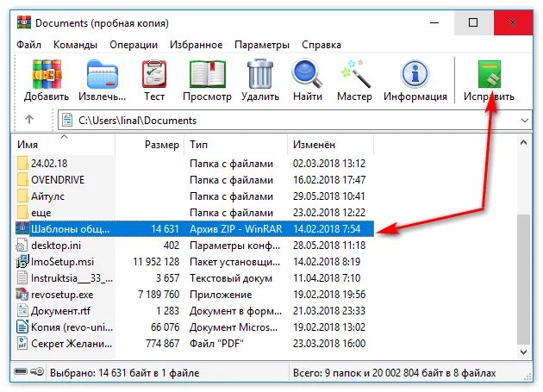The height and width of the screenshot is (392, 543).
Task: Open Просмотр (View) from the toolbar
Action: 207,74
